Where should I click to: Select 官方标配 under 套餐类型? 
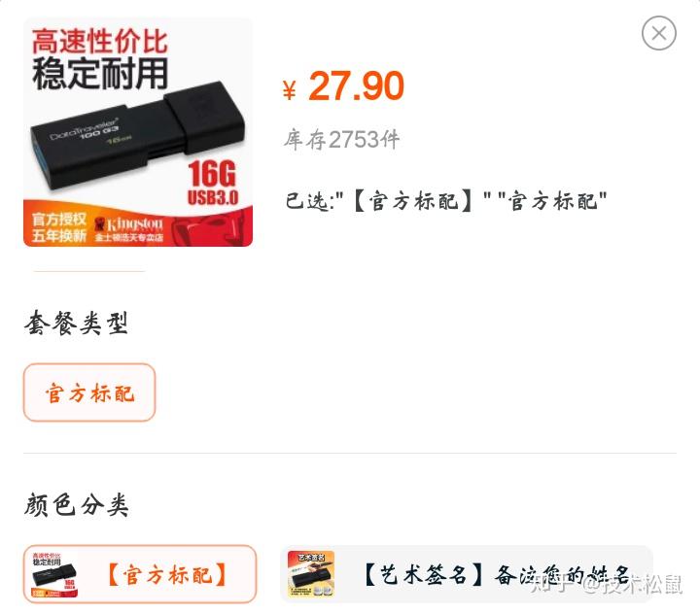[89, 392]
